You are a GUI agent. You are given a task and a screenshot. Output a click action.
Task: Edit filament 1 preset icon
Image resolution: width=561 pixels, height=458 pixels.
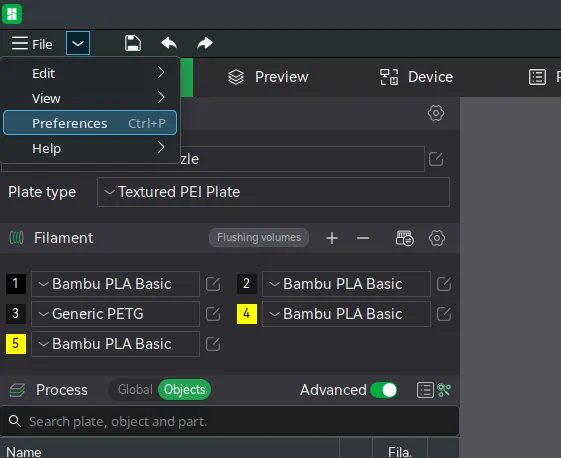tap(213, 284)
